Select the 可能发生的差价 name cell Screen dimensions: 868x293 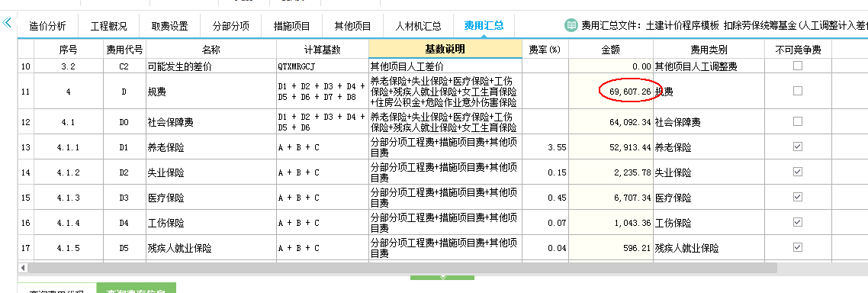pos(211,66)
